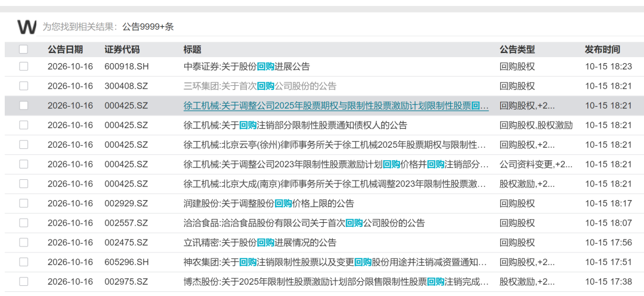644x296 pixels.
Task: Select checkbox of 徐工机械 北京云亭 row
Action: point(23,145)
